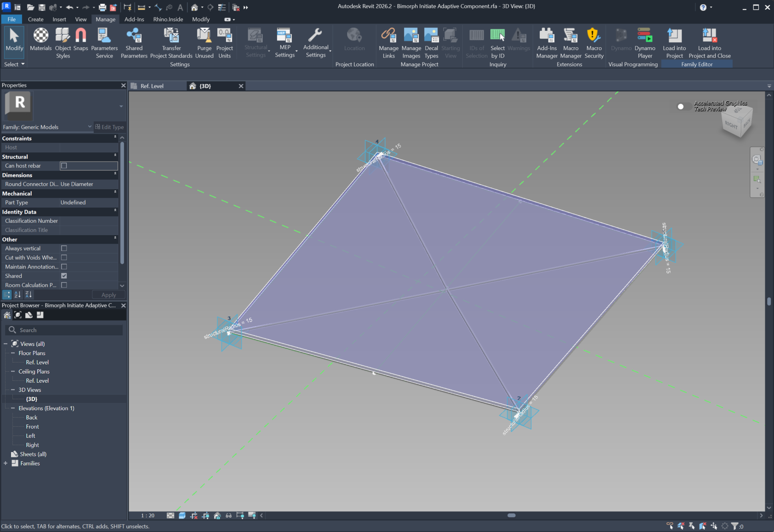Image resolution: width=774 pixels, height=532 pixels.
Task: Toggle Accelerated Graphics Tech Preview switch
Action: (x=683, y=107)
